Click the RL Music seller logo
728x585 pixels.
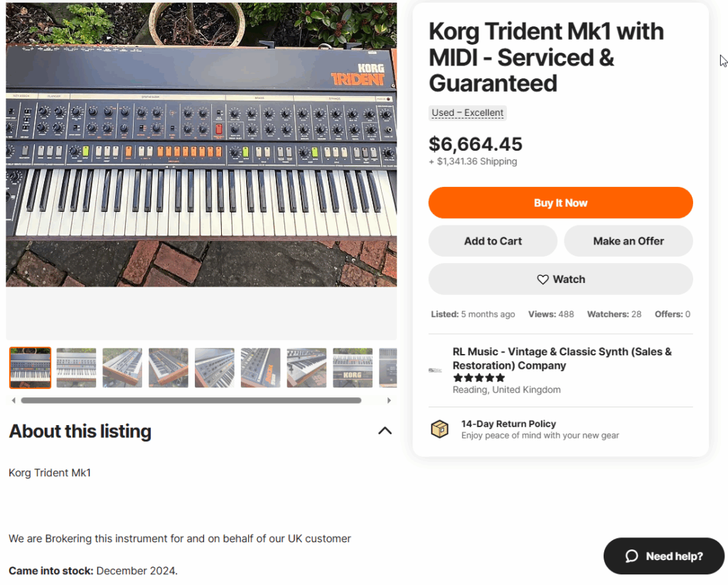(x=435, y=370)
